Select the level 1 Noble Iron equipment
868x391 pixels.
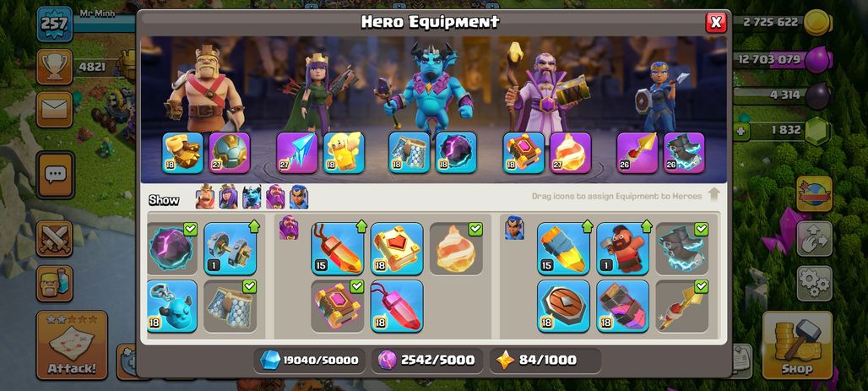coord(230,248)
